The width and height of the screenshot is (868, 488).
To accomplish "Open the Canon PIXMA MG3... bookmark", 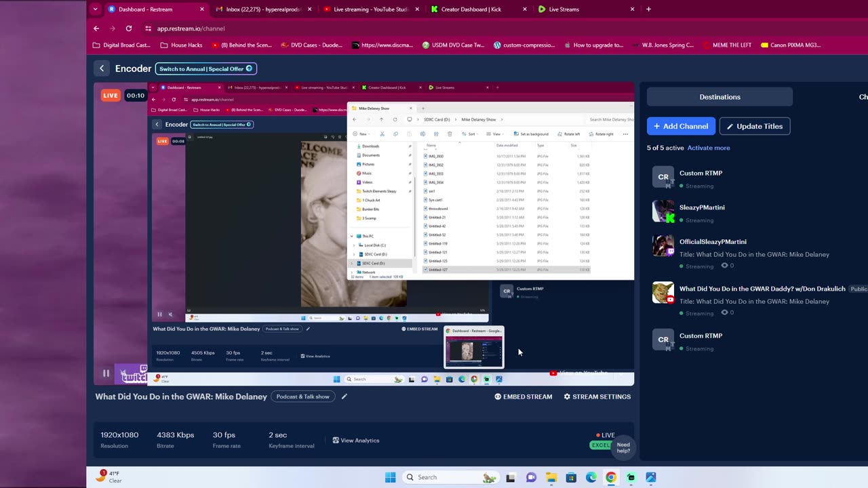I will point(791,45).
